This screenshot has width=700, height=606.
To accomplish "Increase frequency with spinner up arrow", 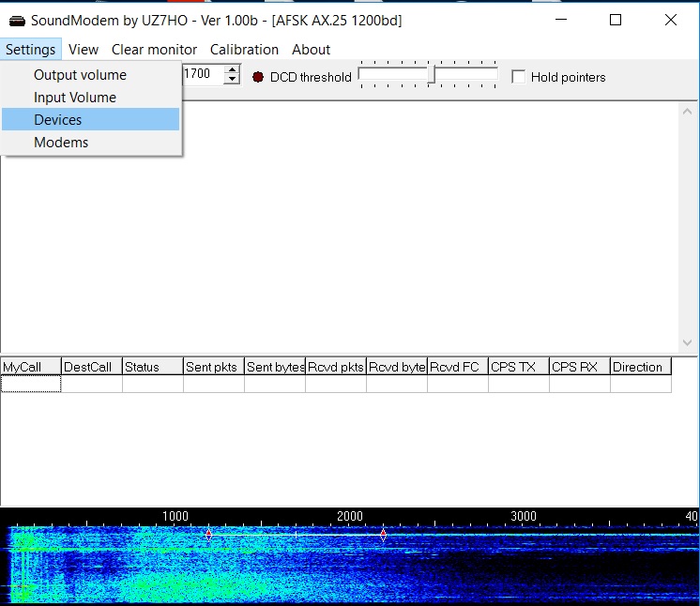I will pyautogui.click(x=233, y=70).
